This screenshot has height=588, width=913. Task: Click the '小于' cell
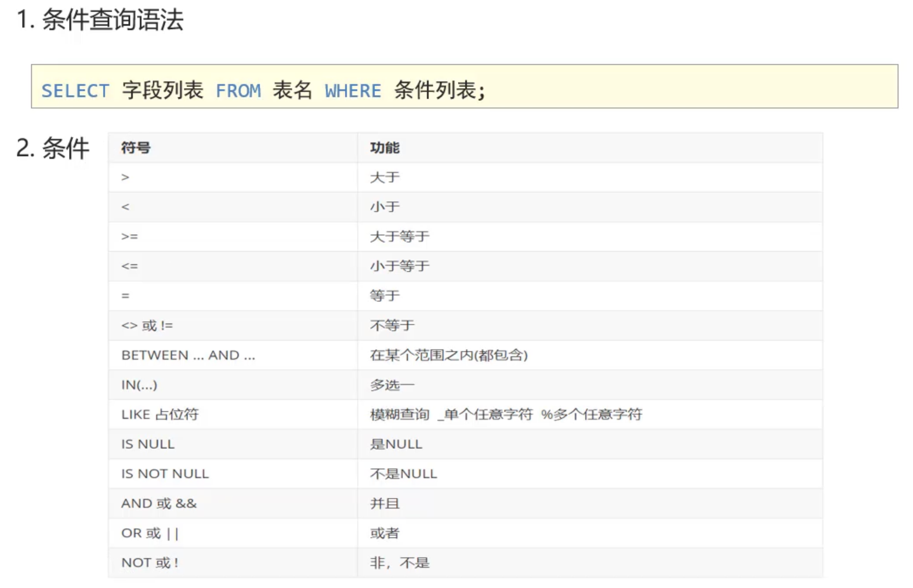click(x=590, y=207)
